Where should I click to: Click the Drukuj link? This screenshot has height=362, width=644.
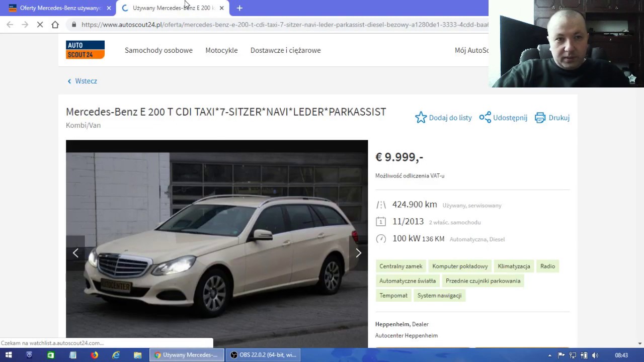[x=559, y=118]
